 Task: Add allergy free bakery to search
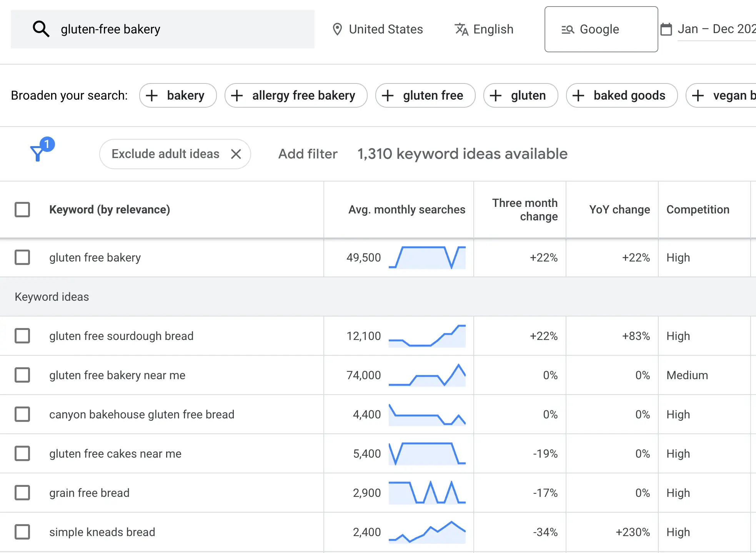pyautogui.click(x=296, y=95)
